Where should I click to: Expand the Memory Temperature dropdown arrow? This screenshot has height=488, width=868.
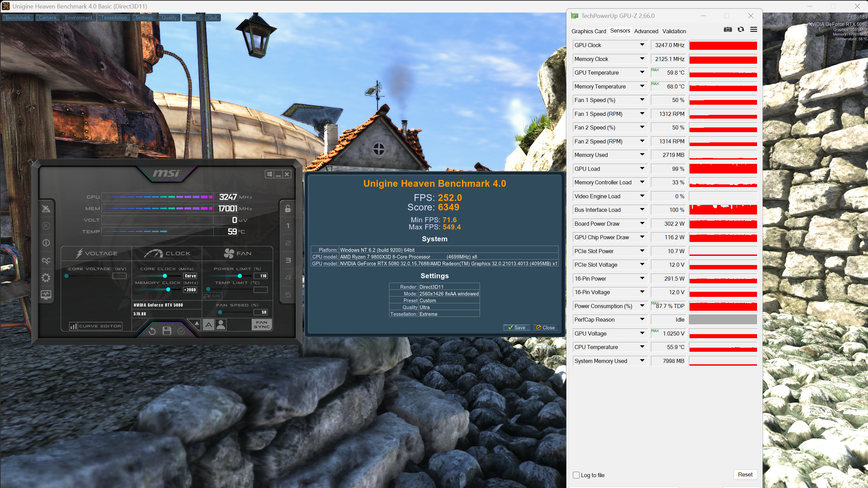click(x=642, y=86)
